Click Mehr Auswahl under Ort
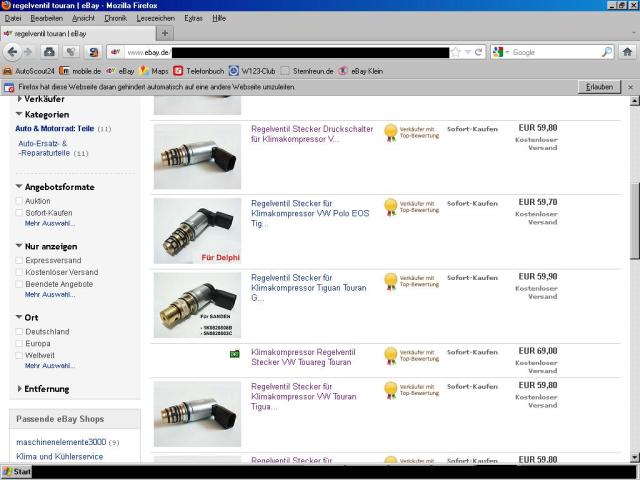Screen dimensions: 640x480 (x=50, y=366)
